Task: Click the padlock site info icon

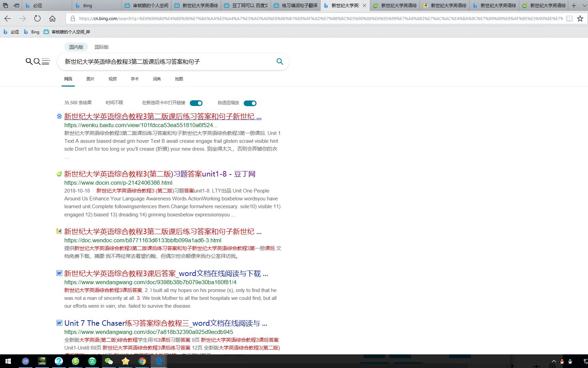Action: 72,19
